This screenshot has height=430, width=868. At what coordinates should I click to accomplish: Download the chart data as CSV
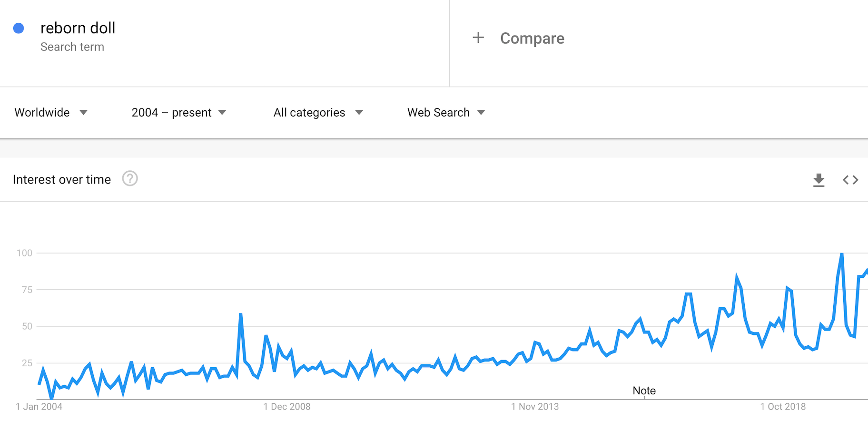(819, 180)
